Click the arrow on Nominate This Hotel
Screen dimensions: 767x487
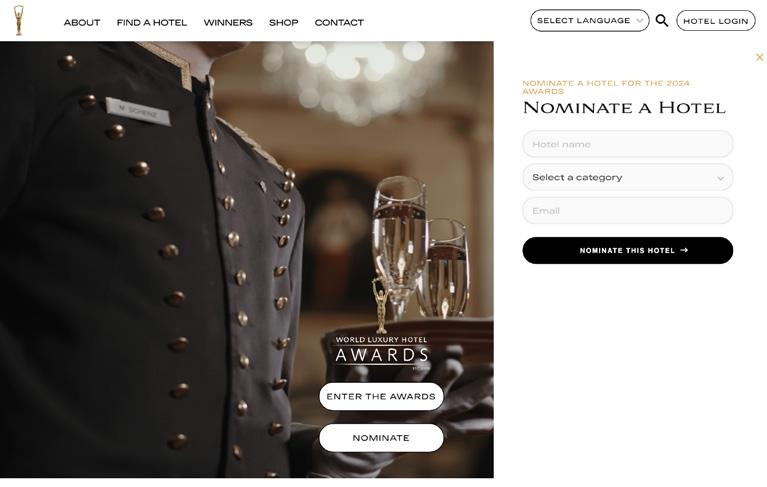pyautogui.click(x=684, y=250)
